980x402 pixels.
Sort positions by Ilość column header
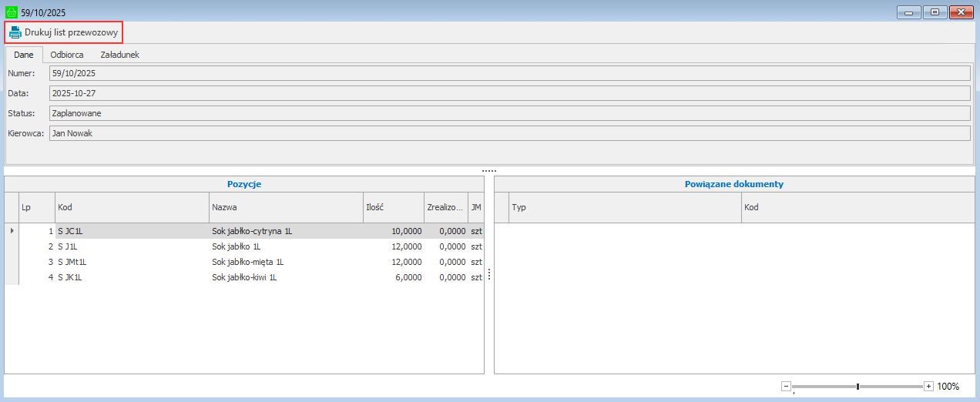tap(392, 208)
